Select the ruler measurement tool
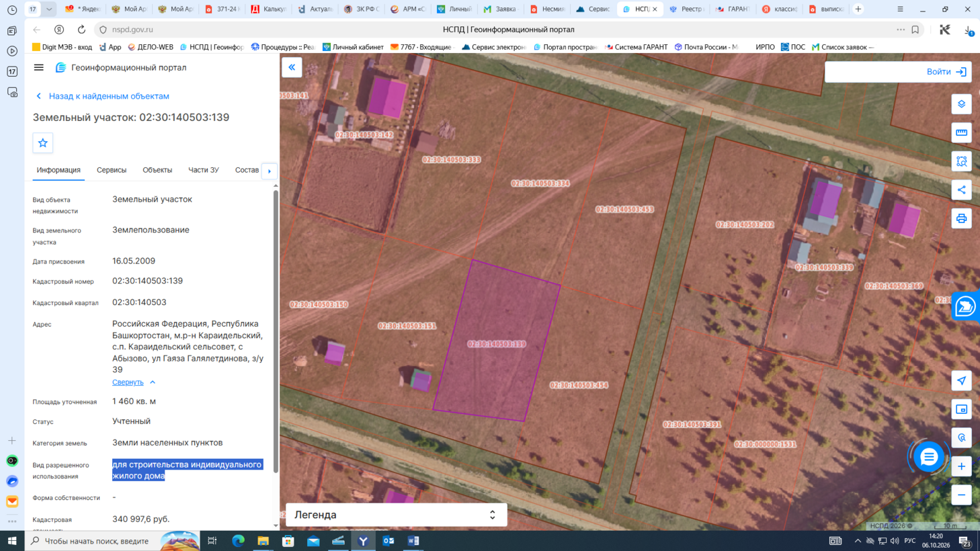 pyautogui.click(x=961, y=132)
